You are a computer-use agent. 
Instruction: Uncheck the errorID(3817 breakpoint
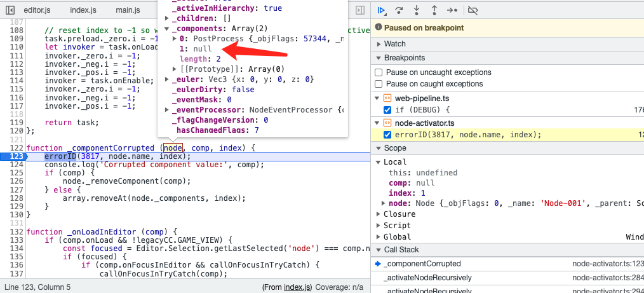click(x=387, y=135)
